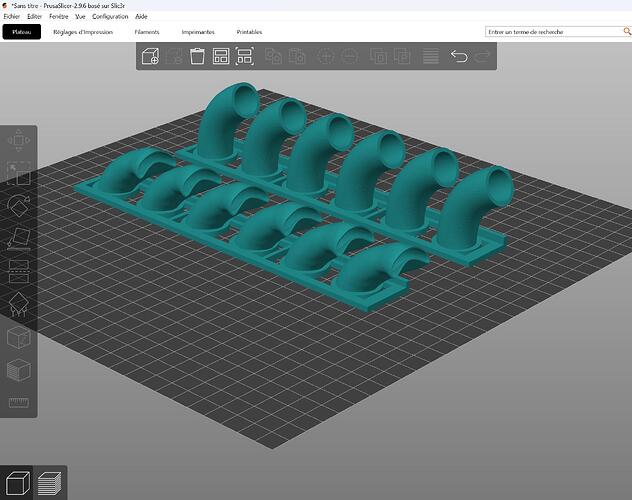This screenshot has height=500, width=632.
Task: Click the Arrange selection icon
Action: click(x=244, y=56)
